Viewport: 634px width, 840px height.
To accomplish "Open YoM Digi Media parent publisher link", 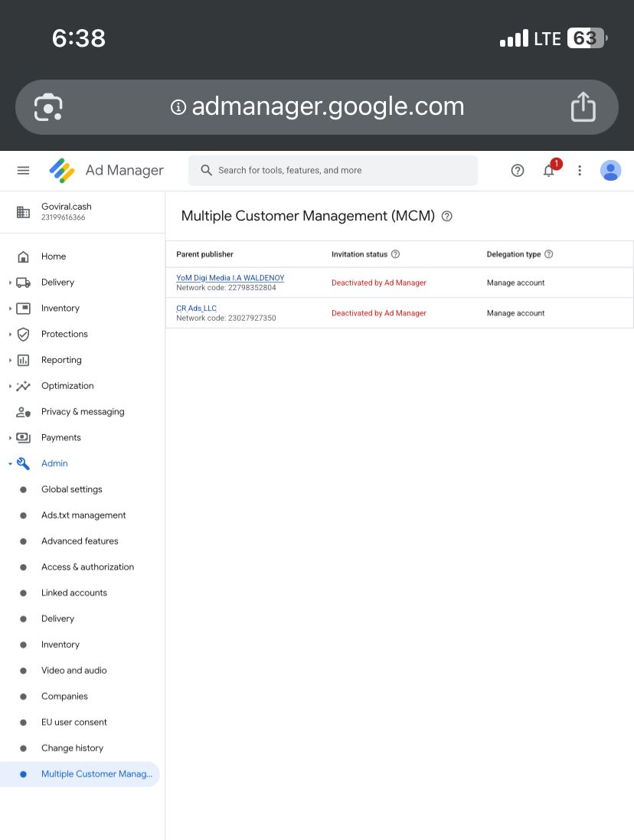I will click(x=230, y=278).
